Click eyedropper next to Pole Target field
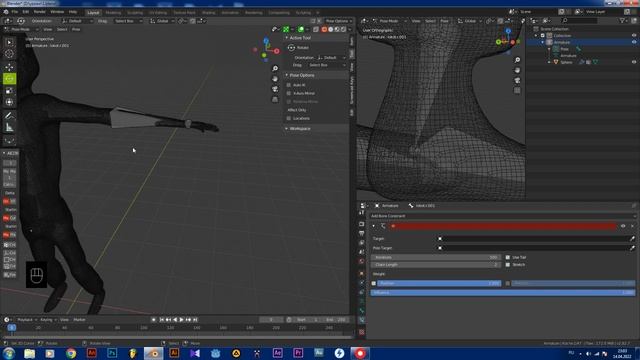 point(632,248)
